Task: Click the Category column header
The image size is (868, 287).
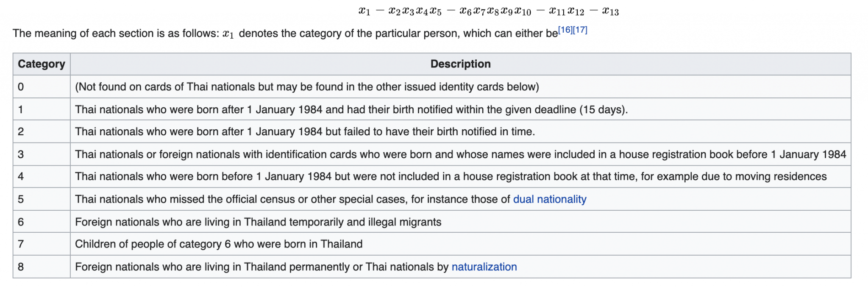Action: tap(42, 64)
